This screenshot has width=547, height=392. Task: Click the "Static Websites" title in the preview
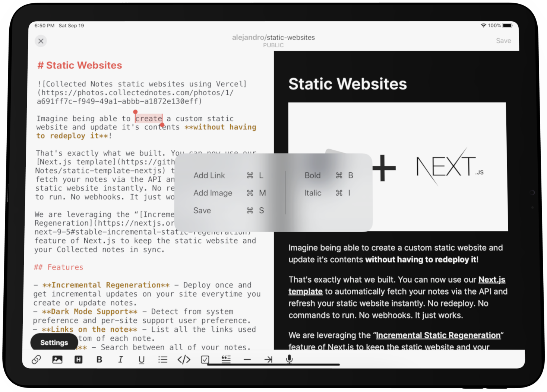pos(348,84)
